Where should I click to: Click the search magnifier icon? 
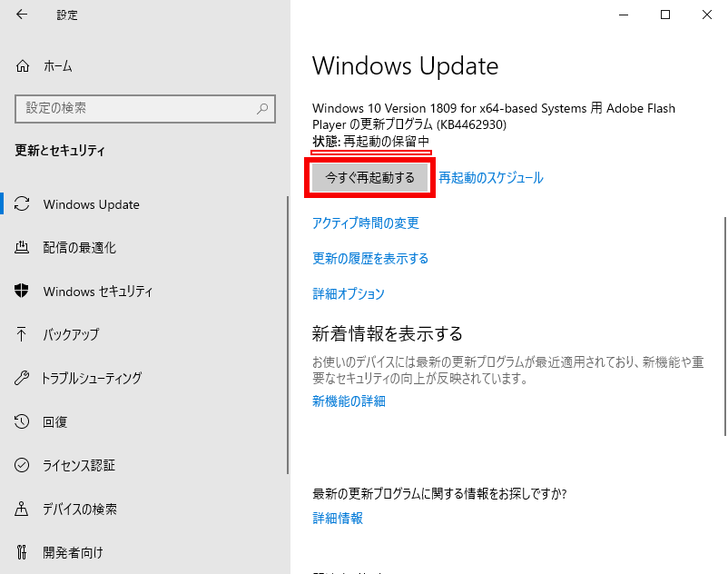pyautogui.click(x=262, y=108)
